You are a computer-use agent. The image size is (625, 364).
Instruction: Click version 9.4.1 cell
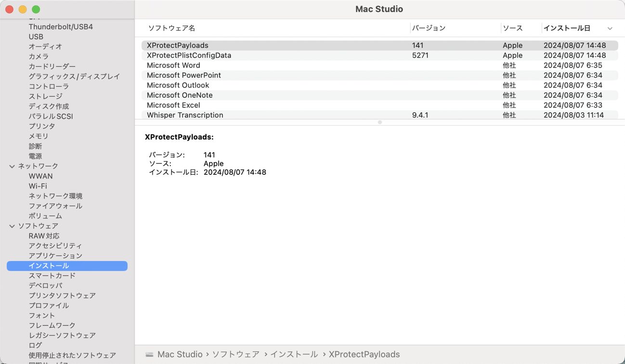pos(420,115)
